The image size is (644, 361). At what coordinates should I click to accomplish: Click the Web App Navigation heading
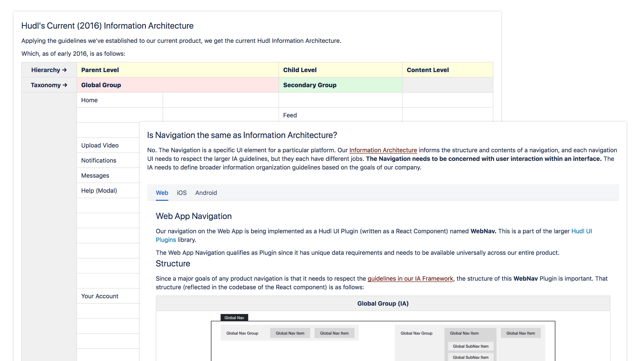[x=194, y=216]
